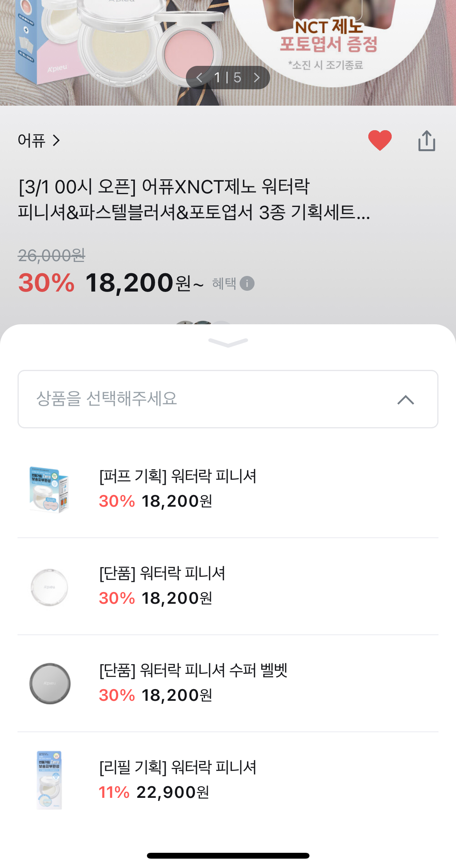The width and height of the screenshot is (456, 868).
Task: Tap the 퍼프 기획 product thumbnail
Action: point(49,490)
